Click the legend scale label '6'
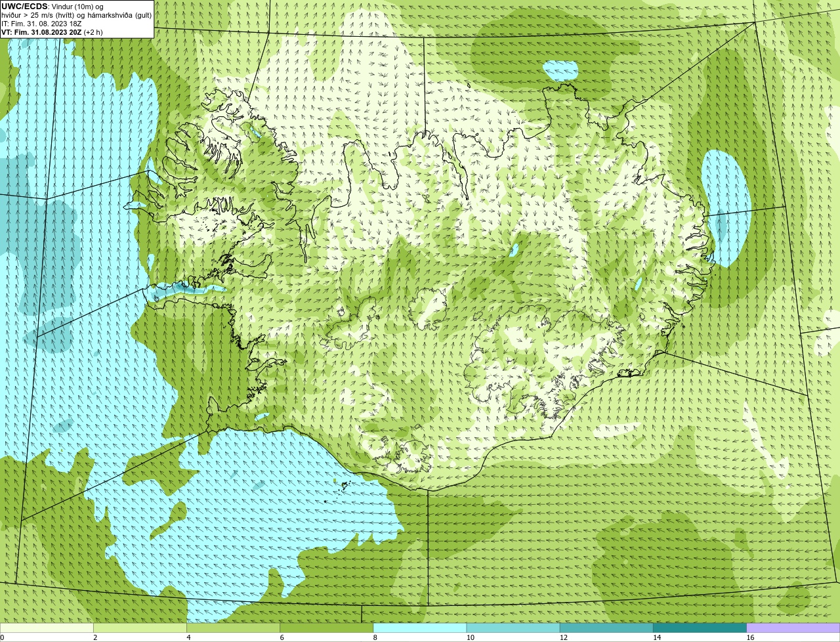The image size is (840, 642). (x=282, y=637)
